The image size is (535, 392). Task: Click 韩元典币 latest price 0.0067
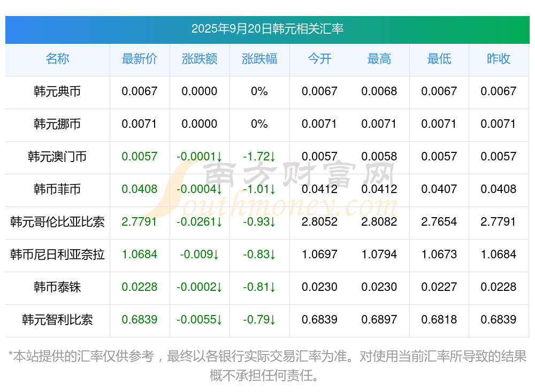point(140,91)
